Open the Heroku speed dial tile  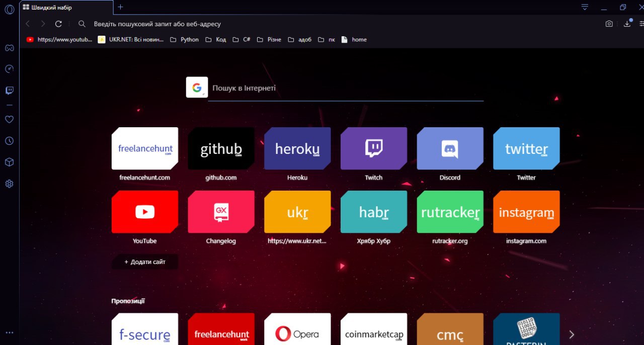point(297,148)
